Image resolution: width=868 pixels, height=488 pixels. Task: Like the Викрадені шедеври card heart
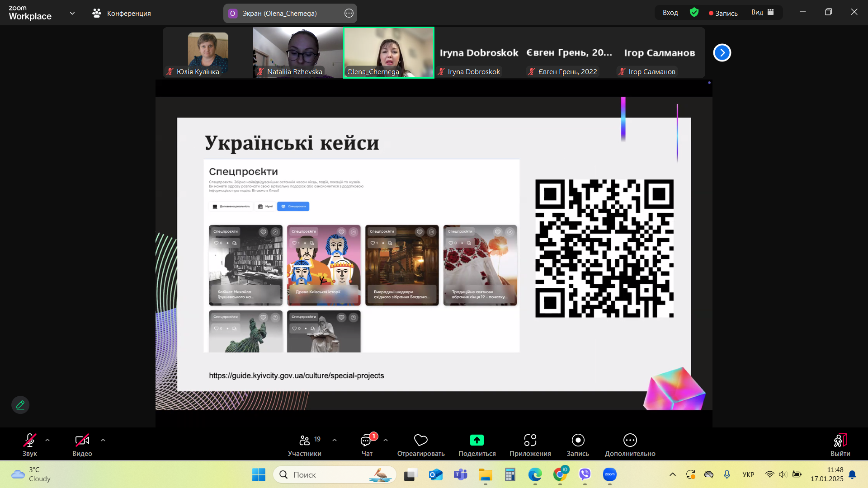point(420,232)
